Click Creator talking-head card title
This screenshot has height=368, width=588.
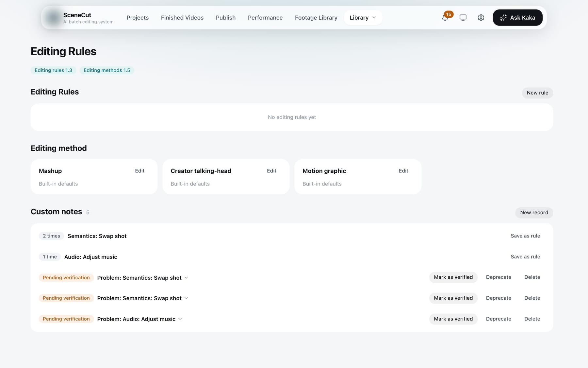tap(201, 171)
